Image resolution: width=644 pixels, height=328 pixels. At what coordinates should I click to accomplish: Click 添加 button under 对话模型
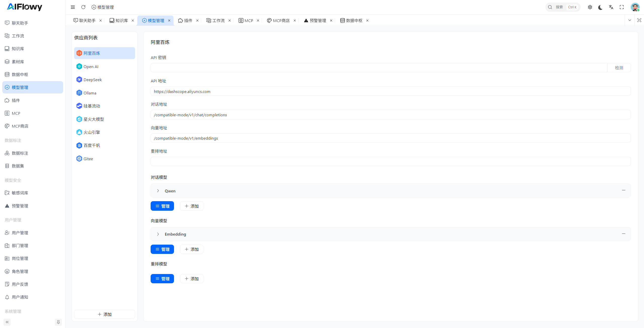192,206
